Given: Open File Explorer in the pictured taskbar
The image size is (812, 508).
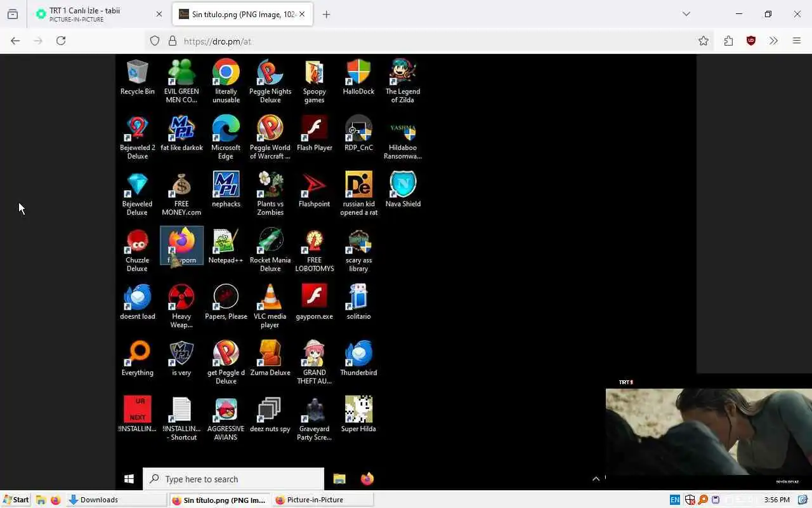Looking at the screenshot, I should pyautogui.click(x=339, y=479).
